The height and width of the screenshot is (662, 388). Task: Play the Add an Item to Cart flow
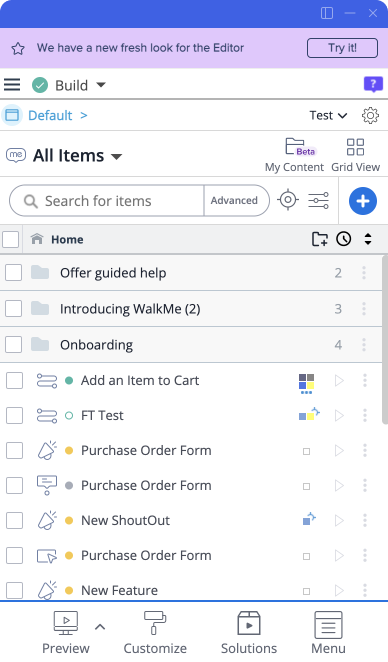(x=339, y=381)
